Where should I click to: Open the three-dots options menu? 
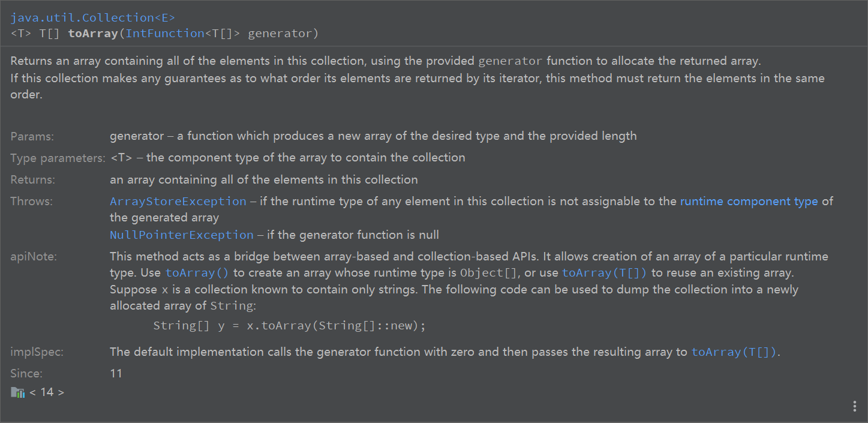[x=854, y=406]
